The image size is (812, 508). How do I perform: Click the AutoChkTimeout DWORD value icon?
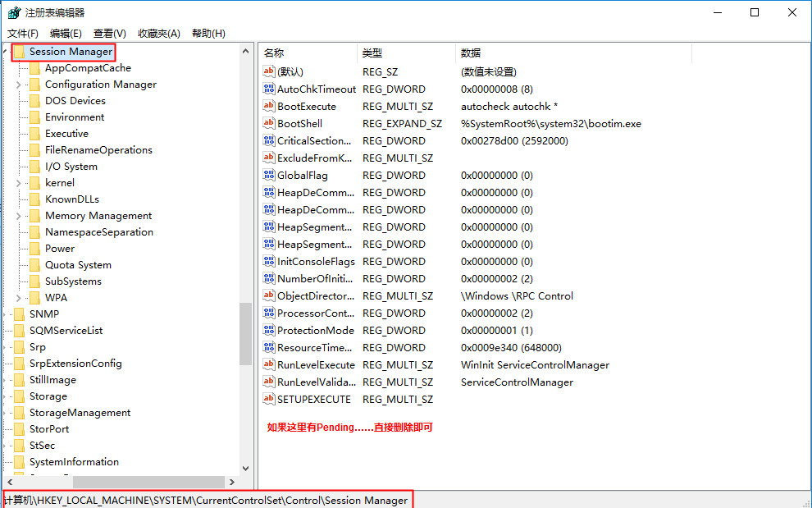269,89
